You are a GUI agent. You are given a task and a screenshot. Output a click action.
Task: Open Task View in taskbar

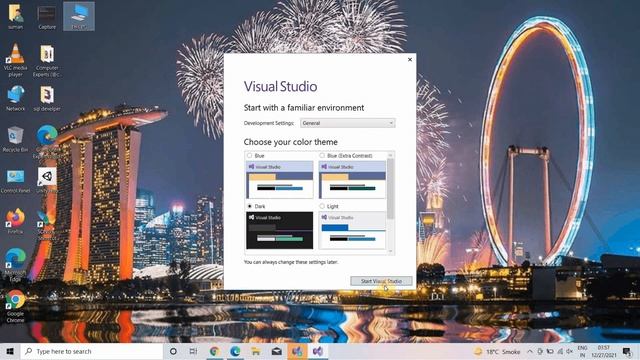(193, 351)
